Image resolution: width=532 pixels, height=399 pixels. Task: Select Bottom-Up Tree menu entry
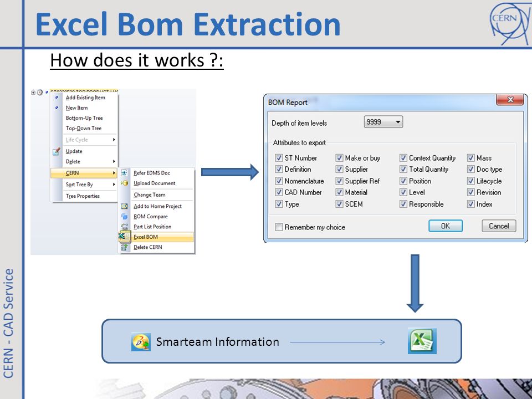click(x=84, y=118)
